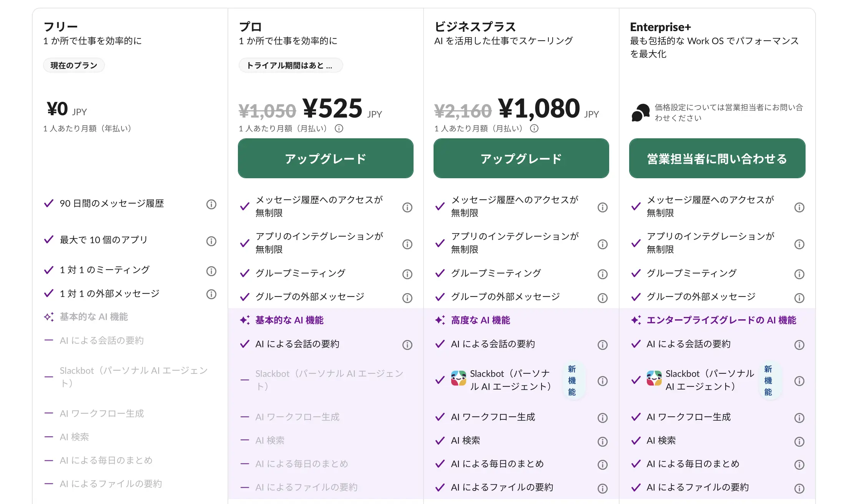Image resolution: width=854 pixels, height=504 pixels.
Task: Open info for Pro AIによる会話の要約
Action: point(407,345)
